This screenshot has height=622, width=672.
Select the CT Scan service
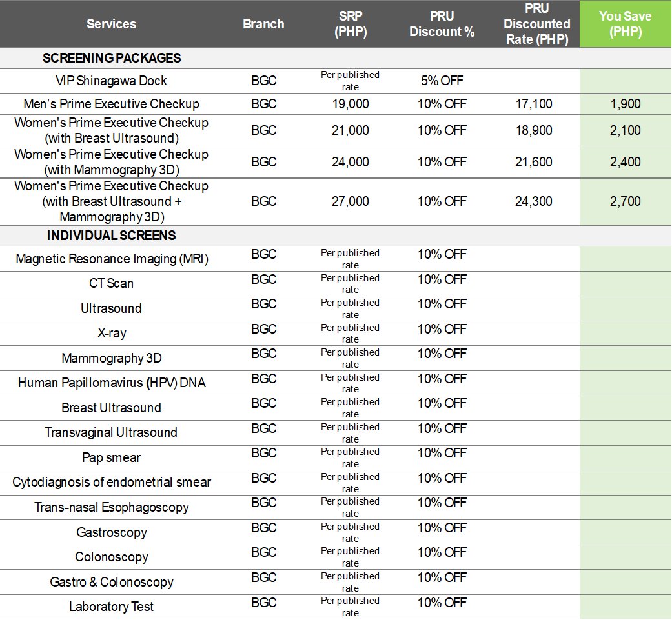(x=112, y=283)
